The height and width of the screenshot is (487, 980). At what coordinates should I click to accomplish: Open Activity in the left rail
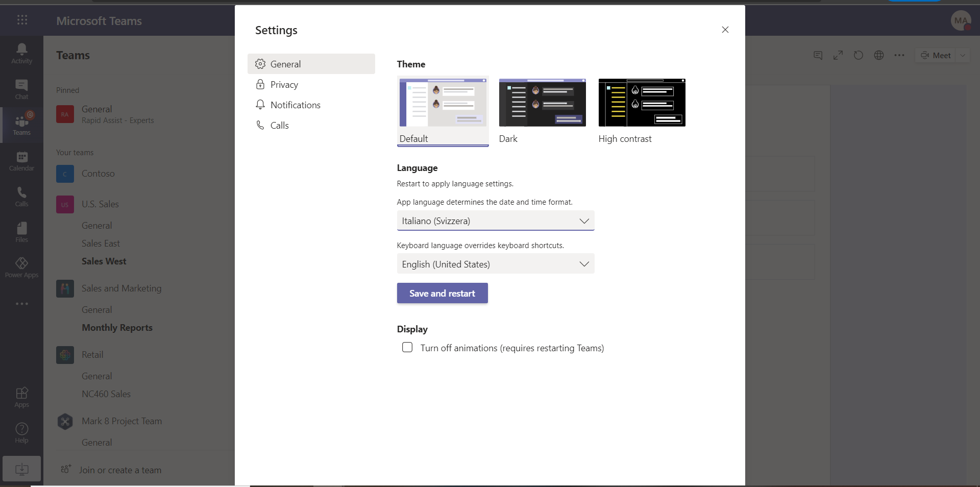pos(21,54)
